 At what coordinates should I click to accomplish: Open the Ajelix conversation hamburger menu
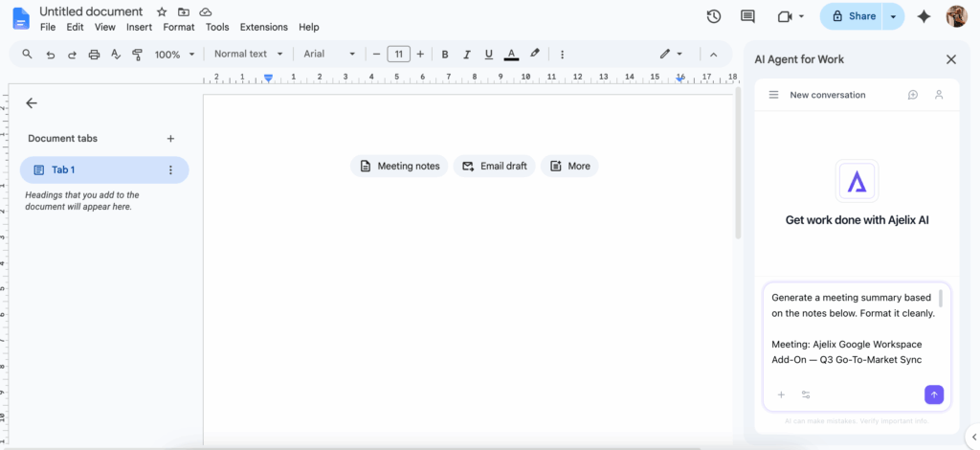(773, 95)
